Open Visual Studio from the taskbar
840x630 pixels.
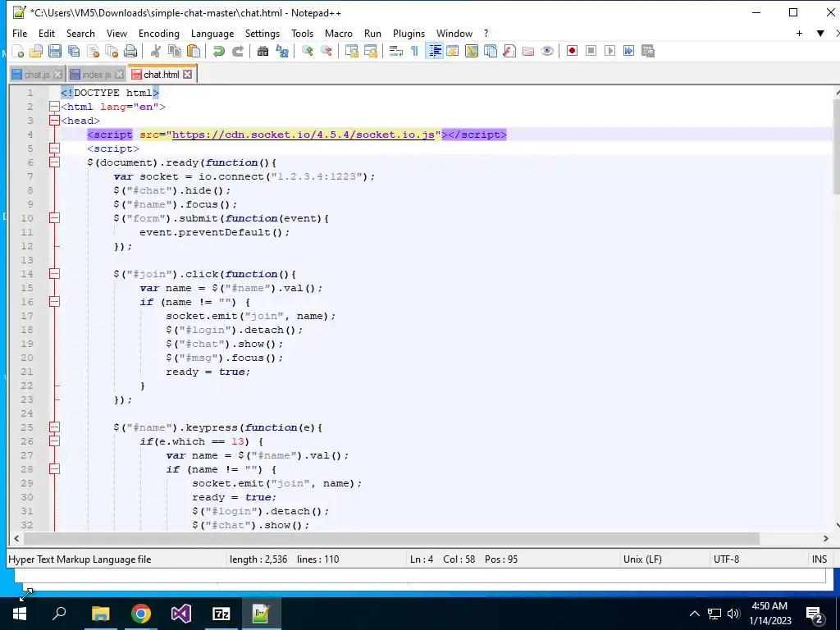181,614
